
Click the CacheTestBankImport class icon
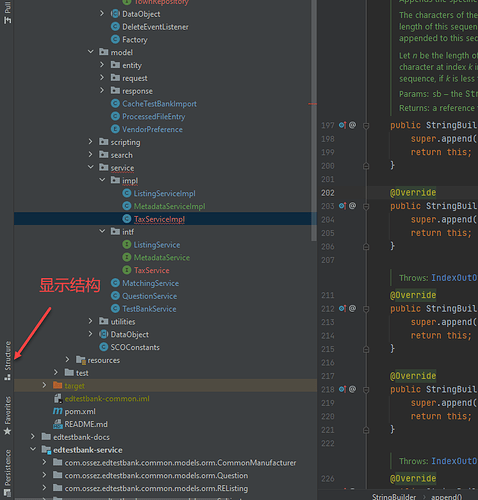click(115, 103)
